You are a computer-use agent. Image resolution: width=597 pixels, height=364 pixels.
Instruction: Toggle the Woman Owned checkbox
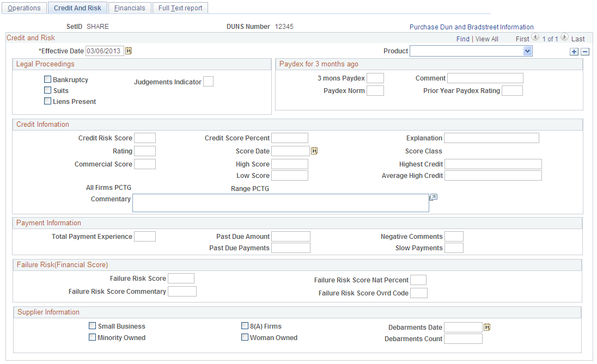[x=245, y=337]
